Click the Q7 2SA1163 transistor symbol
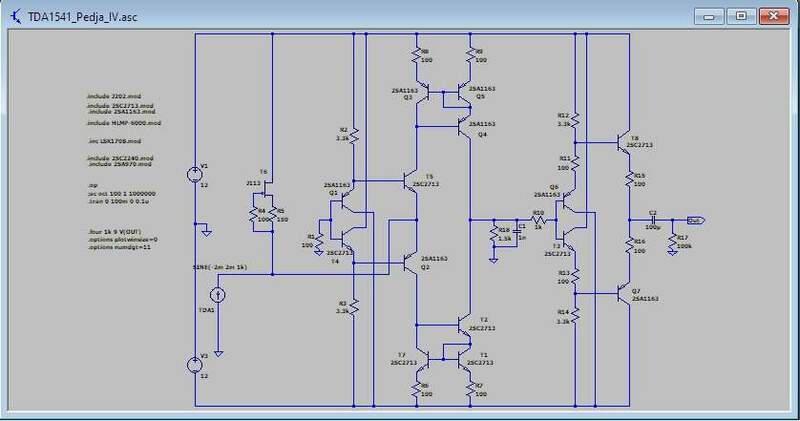Screen dimensions: 800x421 tap(623, 293)
